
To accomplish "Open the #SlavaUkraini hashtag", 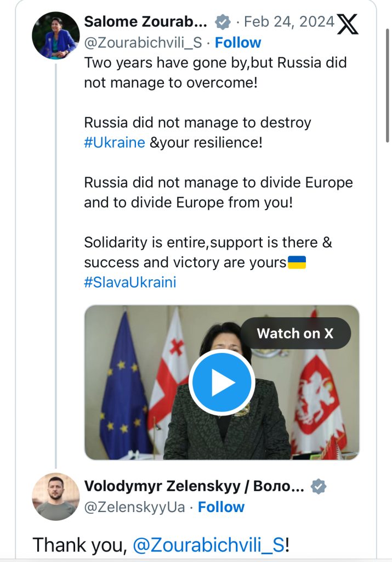I will tap(130, 283).
